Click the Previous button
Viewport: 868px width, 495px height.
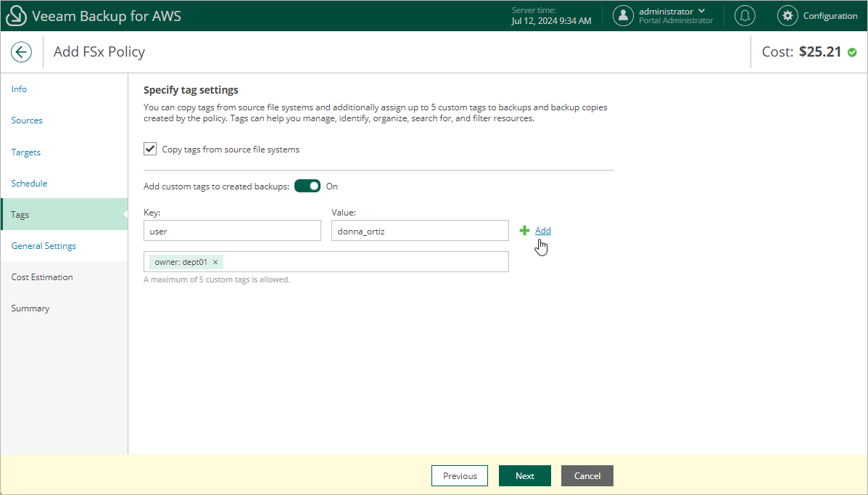click(460, 475)
